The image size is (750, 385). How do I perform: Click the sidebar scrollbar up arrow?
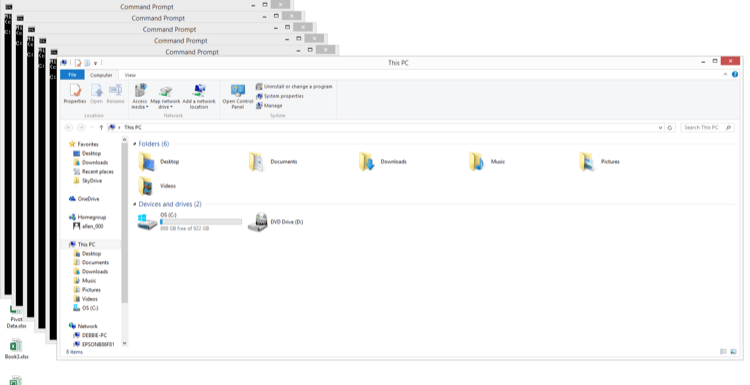pos(125,140)
